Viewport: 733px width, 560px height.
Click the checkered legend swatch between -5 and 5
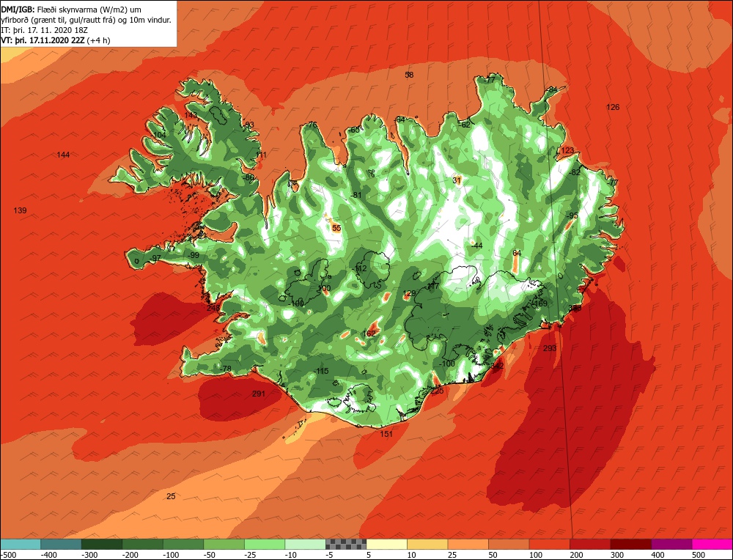(x=346, y=544)
